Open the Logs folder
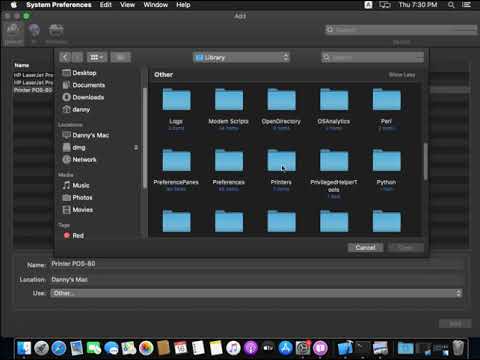This screenshot has height=360, width=480. click(176, 100)
